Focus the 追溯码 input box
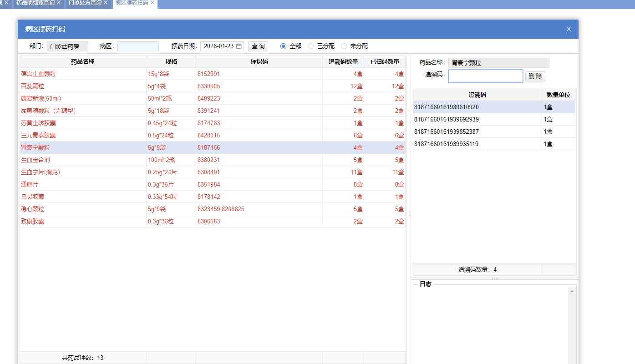The height and width of the screenshot is (364, 635). (486, 76)
